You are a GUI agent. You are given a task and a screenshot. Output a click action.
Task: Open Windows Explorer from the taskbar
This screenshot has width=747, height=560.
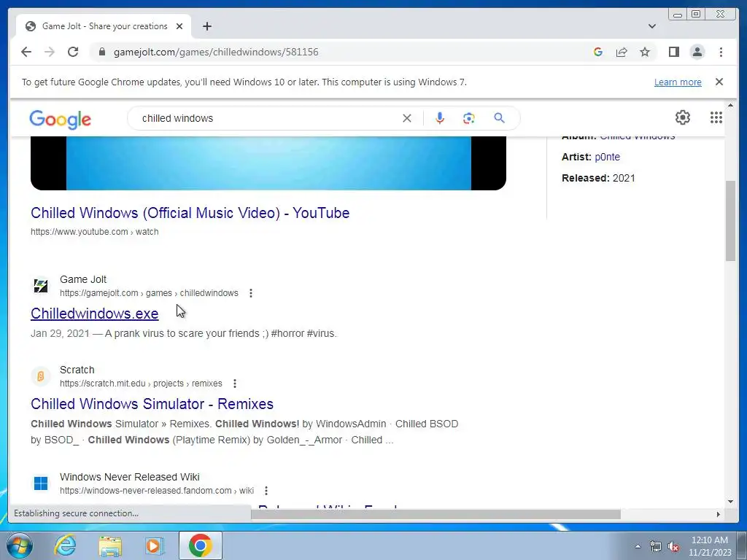(110, 545)
